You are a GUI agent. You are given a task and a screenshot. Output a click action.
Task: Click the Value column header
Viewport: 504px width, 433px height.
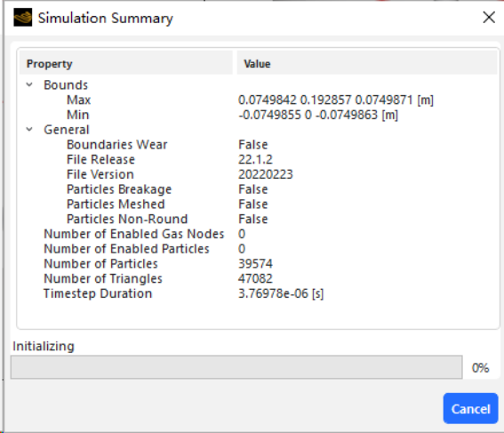coord(367,63)
